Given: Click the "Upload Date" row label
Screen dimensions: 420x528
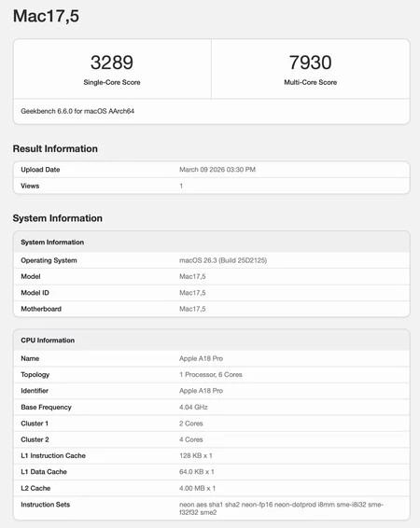Looking at the screenshot, I should (40, 170).
